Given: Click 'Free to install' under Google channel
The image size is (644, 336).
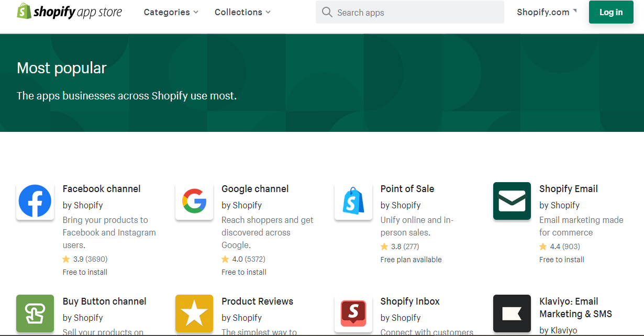Looking at the screenshot, I should point(244,272).
